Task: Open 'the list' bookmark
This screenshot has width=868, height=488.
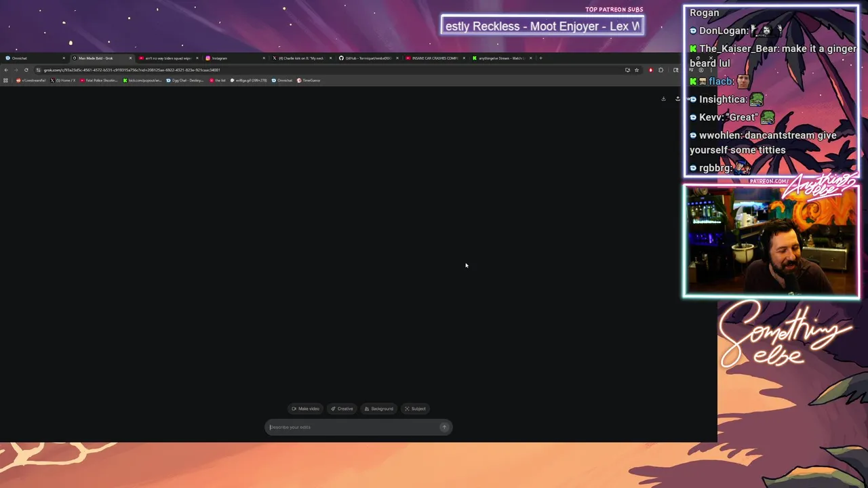Action: click(x=218, y=81)
